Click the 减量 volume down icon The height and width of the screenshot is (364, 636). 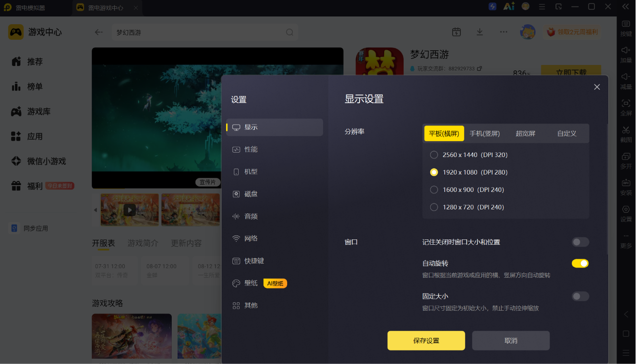tap(626, 77)
